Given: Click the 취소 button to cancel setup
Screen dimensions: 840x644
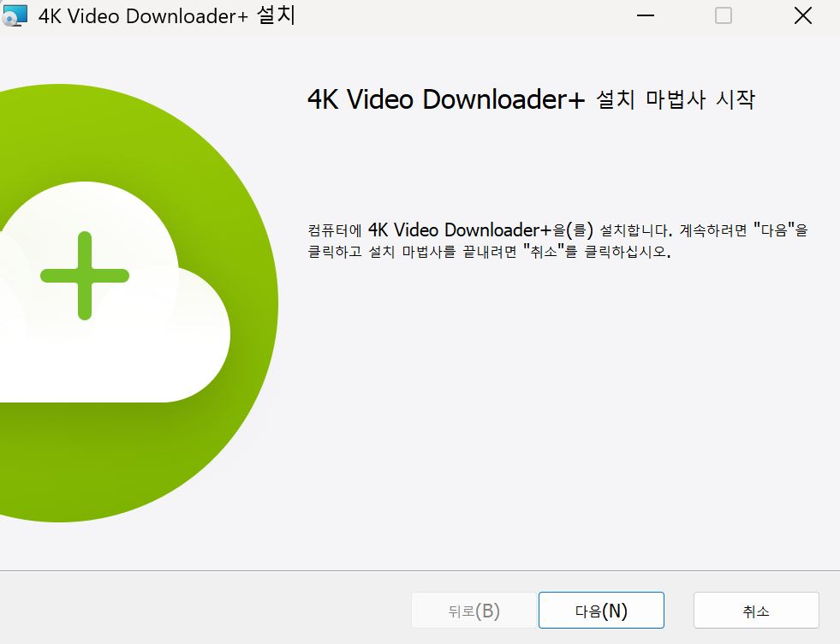Looking at the screenshot, I should coord(756,611).
